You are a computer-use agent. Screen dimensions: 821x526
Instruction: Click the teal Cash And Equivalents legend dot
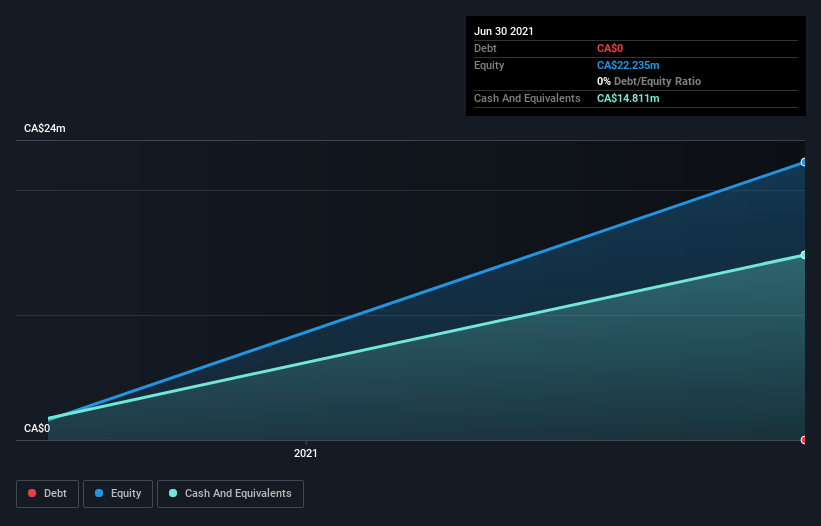173,493
